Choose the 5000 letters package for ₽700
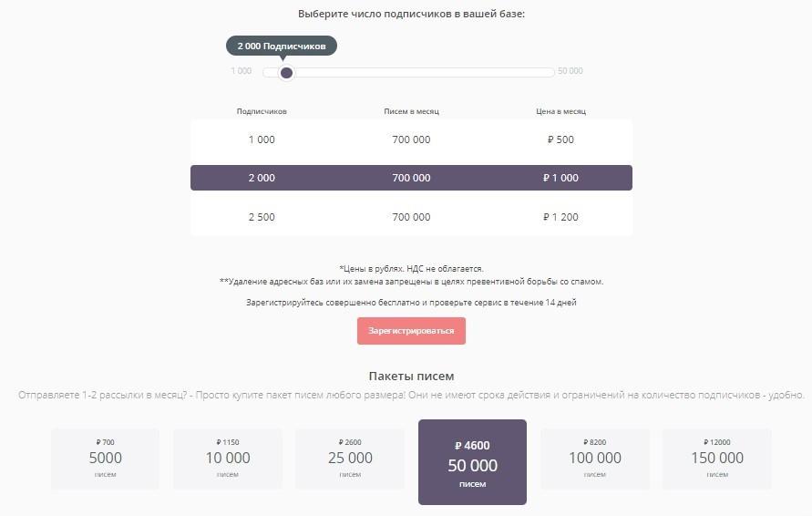 pyautogui.click(x=105, y=459)
